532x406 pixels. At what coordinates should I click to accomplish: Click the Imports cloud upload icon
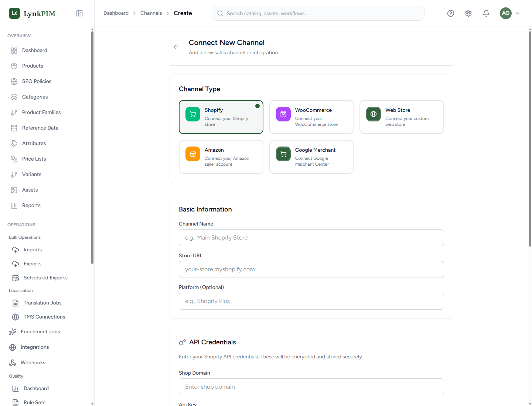pyautogui.click(x=16, y=250)
